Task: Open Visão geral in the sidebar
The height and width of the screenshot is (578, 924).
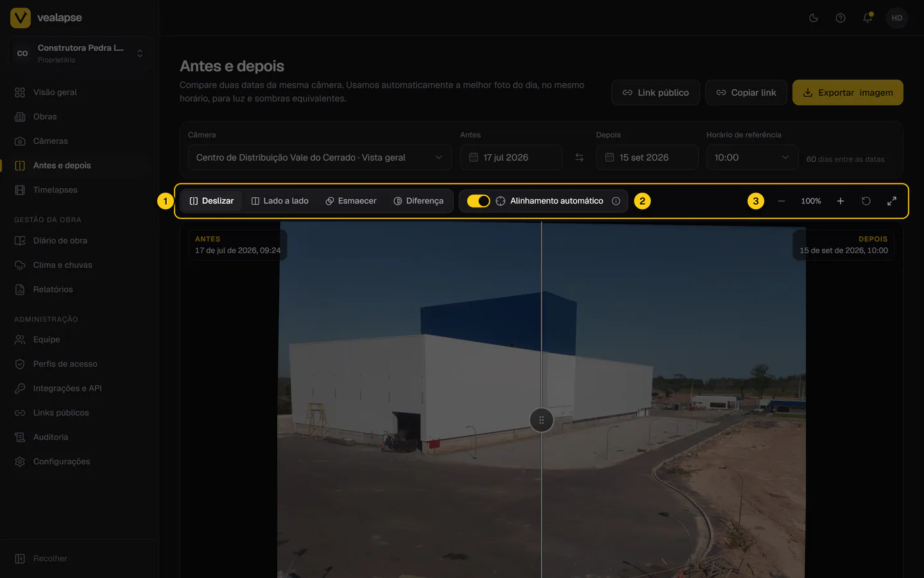Action: [80, 92]
